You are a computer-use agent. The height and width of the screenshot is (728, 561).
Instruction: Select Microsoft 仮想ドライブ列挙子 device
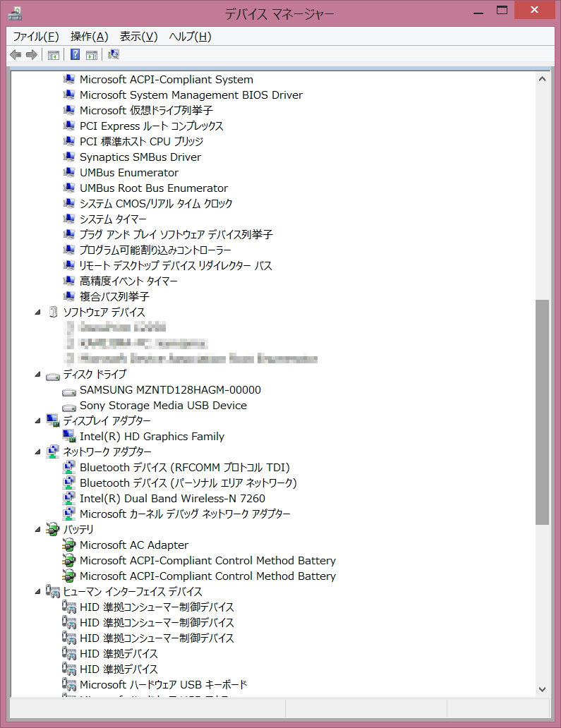pos(146,111)
